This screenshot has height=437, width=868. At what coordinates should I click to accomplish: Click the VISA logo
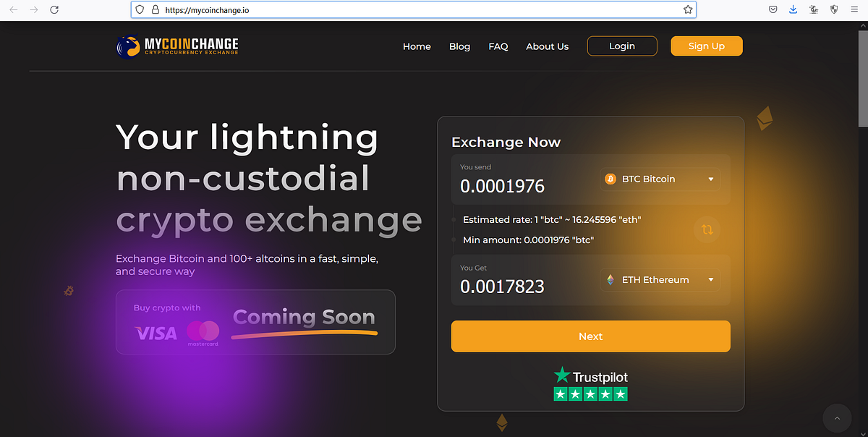pos(156,331)
